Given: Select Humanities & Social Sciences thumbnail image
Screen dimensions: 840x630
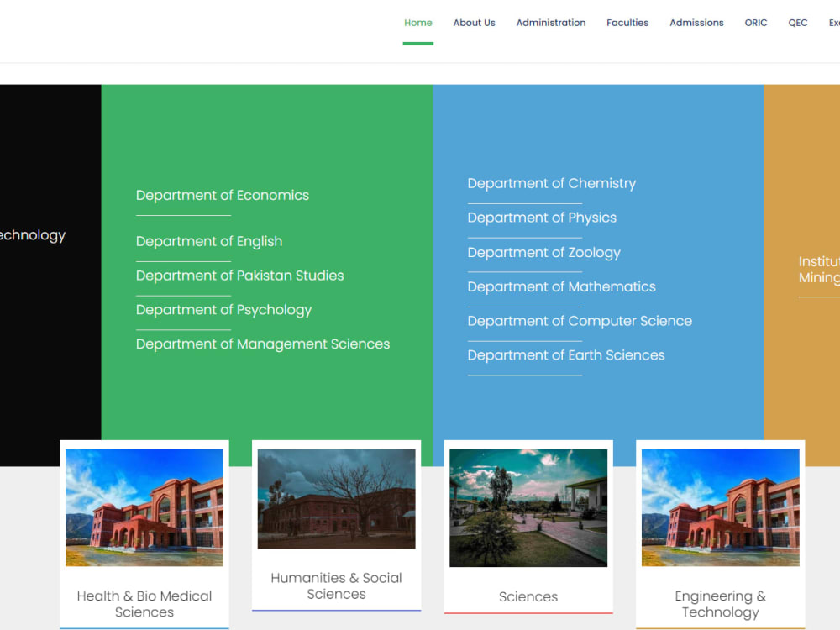Looking at the screenshot, I should tap(337, 499).
